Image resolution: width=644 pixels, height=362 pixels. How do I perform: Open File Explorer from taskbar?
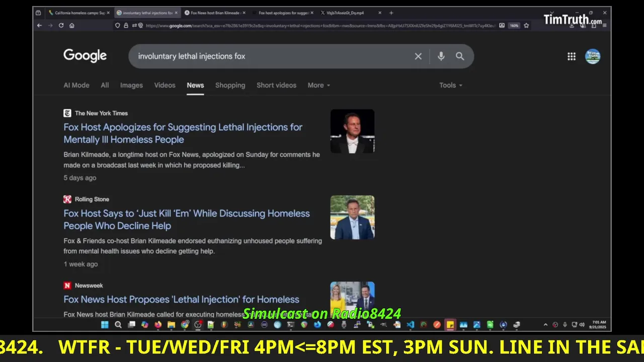(x=171, y=325)
